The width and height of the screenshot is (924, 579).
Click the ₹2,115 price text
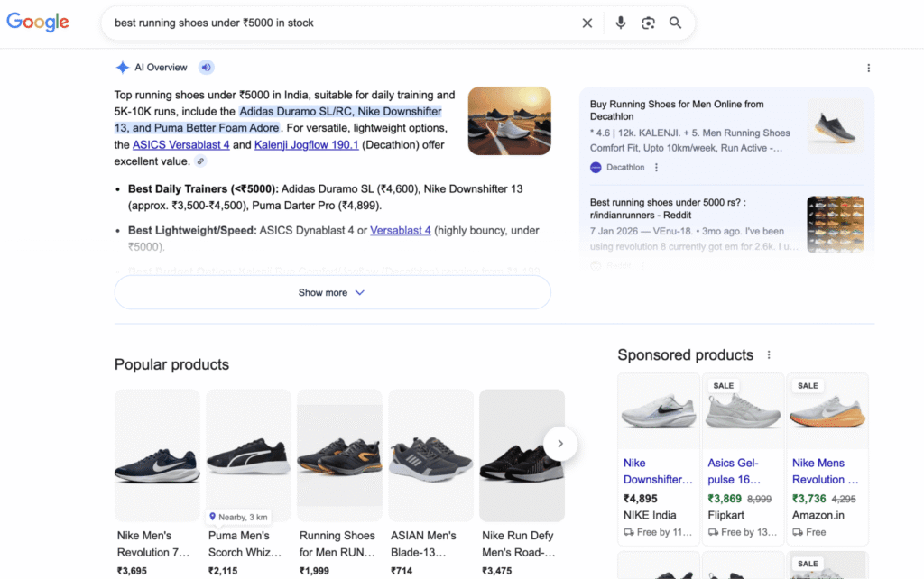click(223, 571)
